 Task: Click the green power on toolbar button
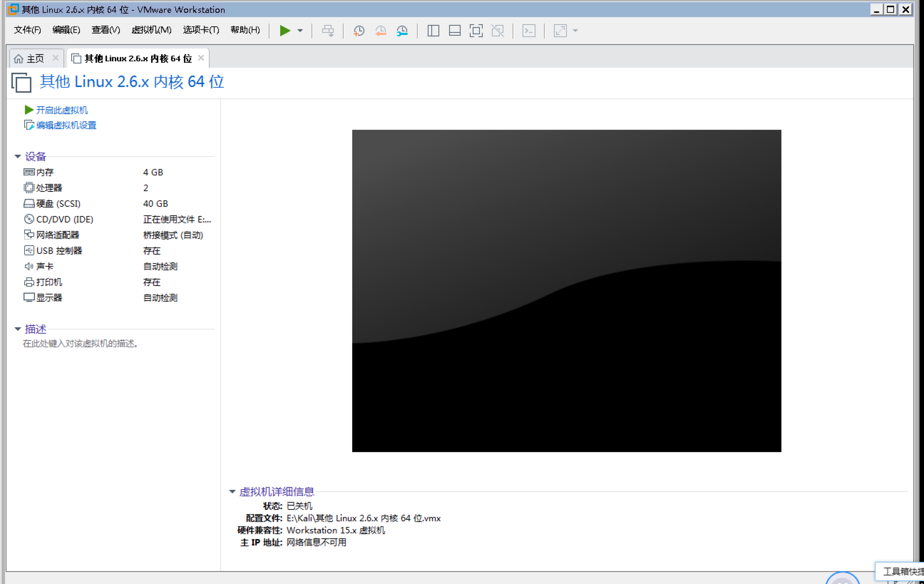(284, 30)
